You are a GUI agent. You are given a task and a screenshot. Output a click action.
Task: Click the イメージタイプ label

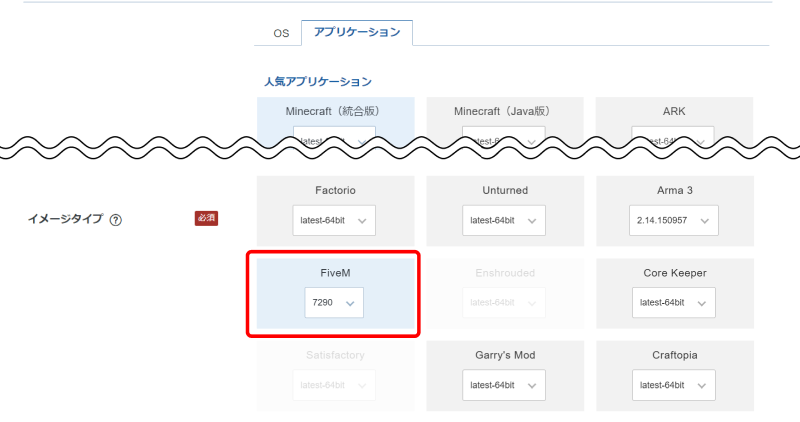pos(65,219)
